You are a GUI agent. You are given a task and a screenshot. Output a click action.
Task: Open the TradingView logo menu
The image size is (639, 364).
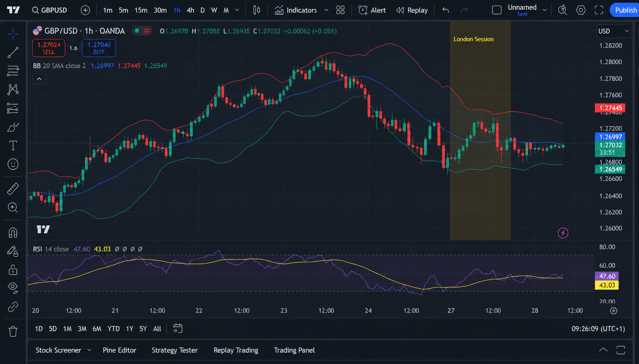[x=13, y=10]
